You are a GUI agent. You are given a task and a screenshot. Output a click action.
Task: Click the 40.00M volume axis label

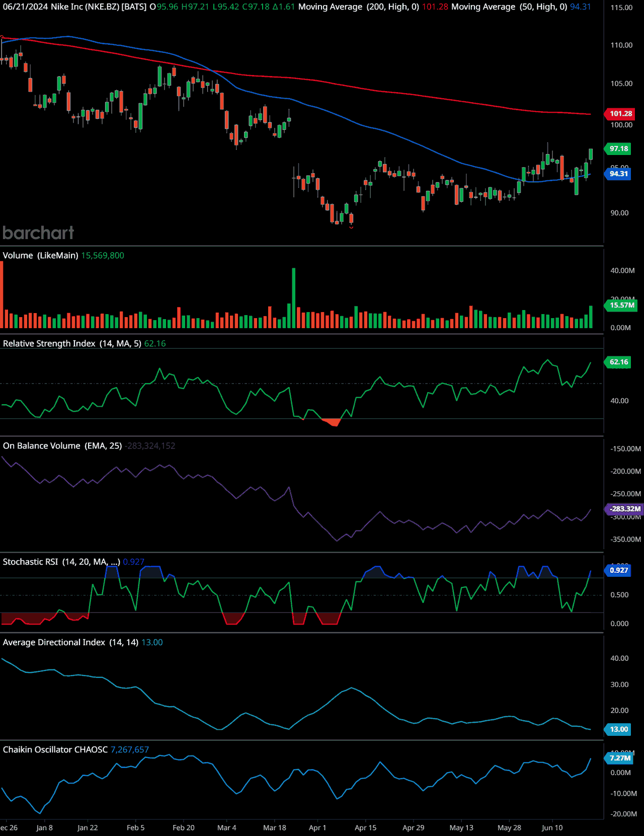pos(622,271)
